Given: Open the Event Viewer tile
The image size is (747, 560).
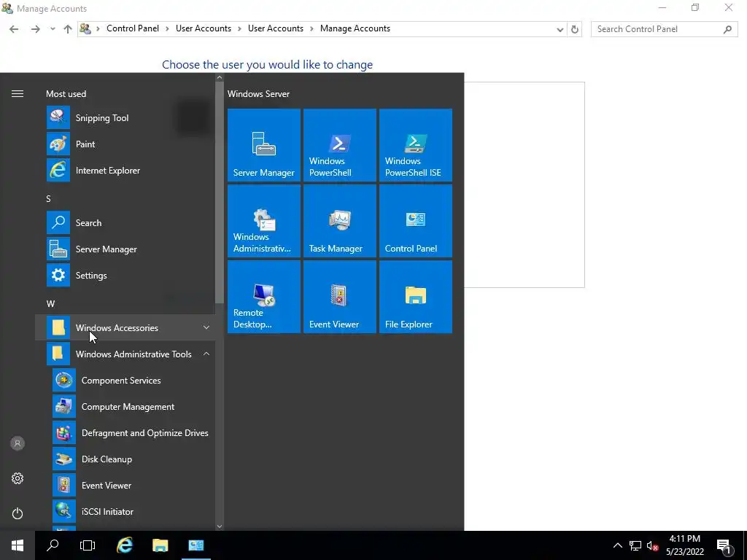Looking at the screenshot, I should [340, 297].
